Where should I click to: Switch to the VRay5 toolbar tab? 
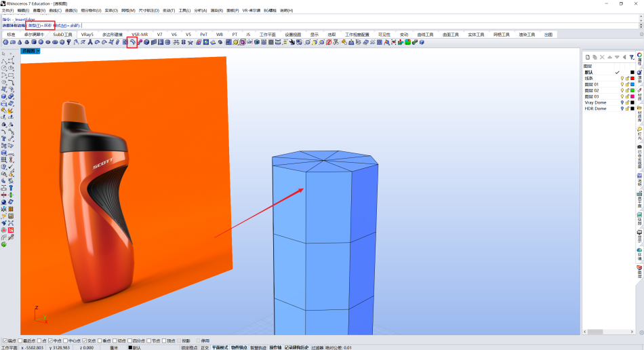pyautogui.click(x=87, y=35)
